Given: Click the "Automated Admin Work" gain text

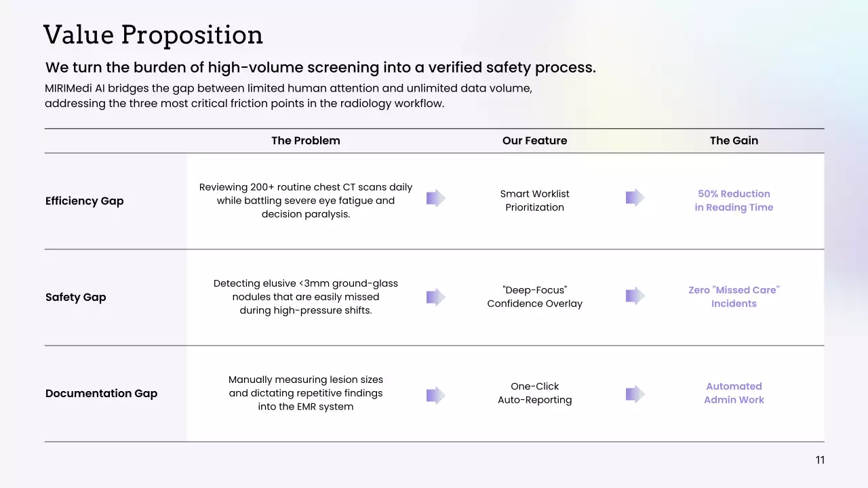Looking at the screenshot, I should click(734, 393).
